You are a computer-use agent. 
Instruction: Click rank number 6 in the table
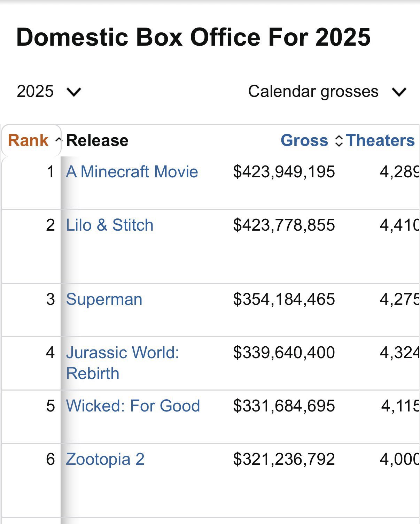point(50,459)
